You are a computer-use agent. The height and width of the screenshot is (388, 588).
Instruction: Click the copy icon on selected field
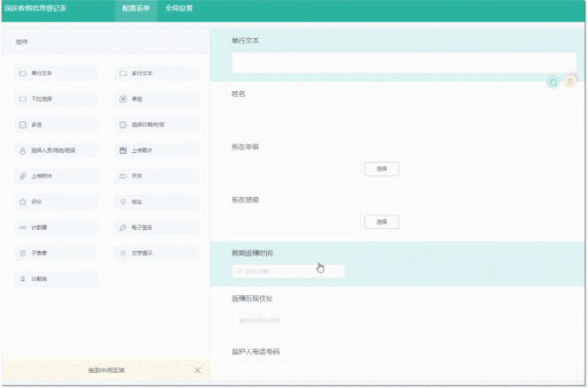tap(553, 82)
